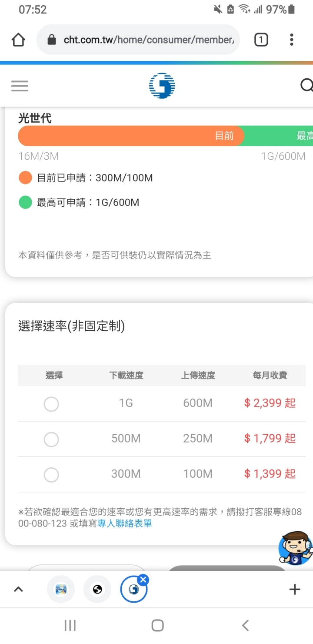Image resolution: width=313 pixels, height=644 pixels.
Task: Go to the browser home page
Action: [x=18, y=40]
